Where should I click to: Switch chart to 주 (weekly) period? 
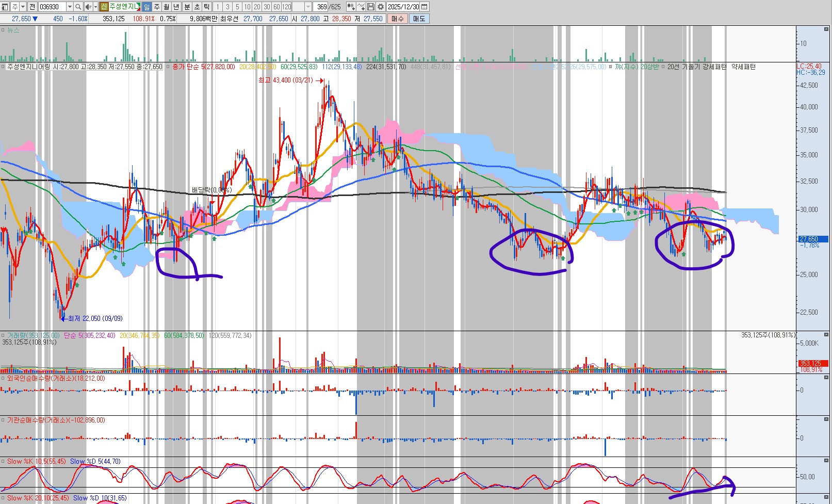click(157, 7)
